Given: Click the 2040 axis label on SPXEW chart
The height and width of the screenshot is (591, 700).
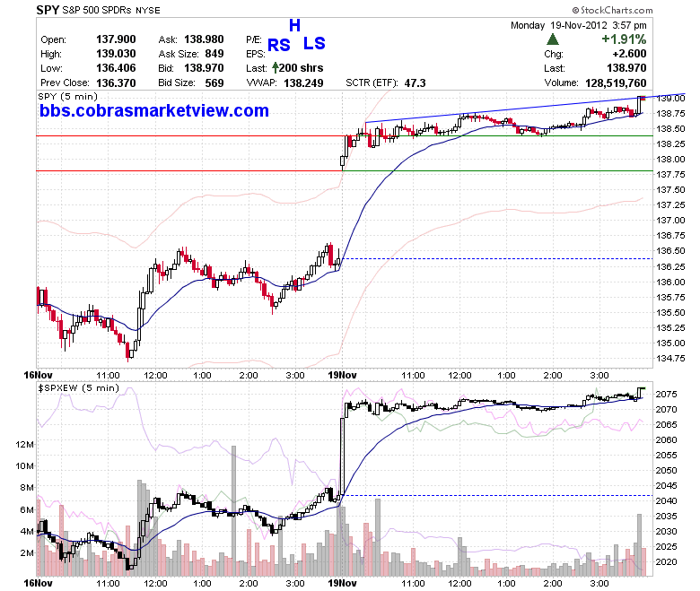Looking at the screenshot, I should click(x=667, y=501).
